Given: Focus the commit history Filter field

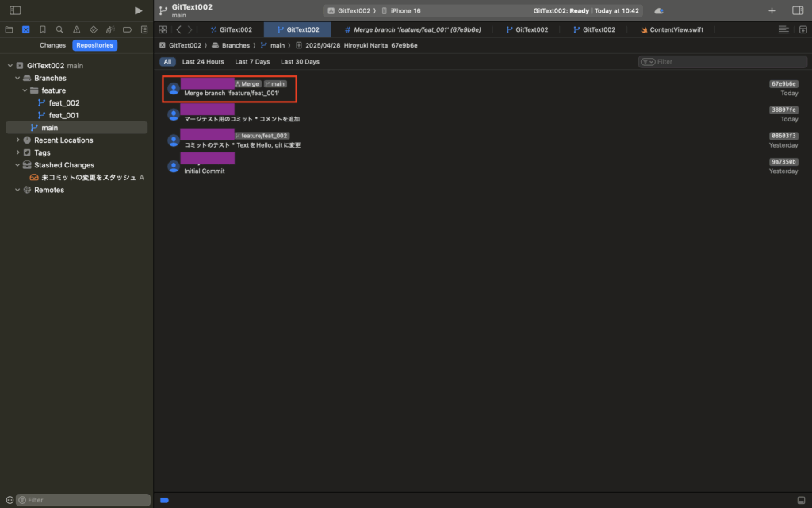Looking at the screenshot, I should (722, 62).
